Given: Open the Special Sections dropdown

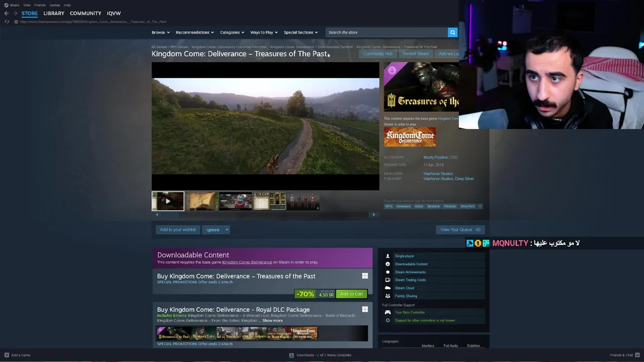Looking at the screenshot, I should point(300,32).
